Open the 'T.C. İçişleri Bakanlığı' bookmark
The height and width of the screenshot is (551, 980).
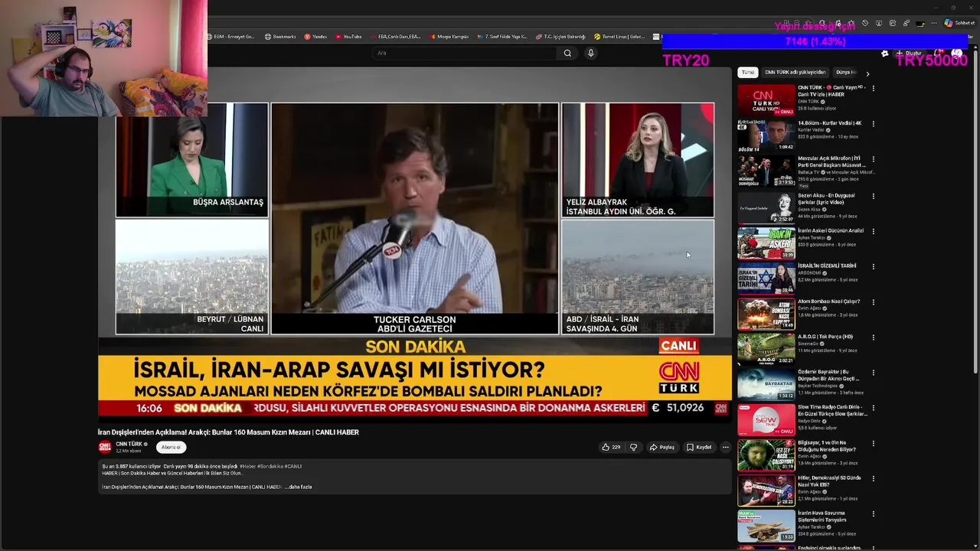560,37
